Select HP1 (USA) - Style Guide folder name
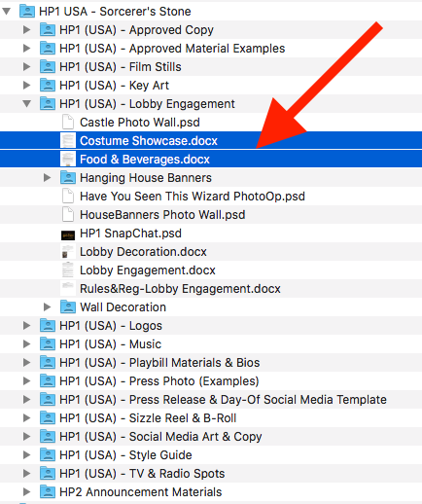Screen dimensions: 422x504 [x=125, y=455]
